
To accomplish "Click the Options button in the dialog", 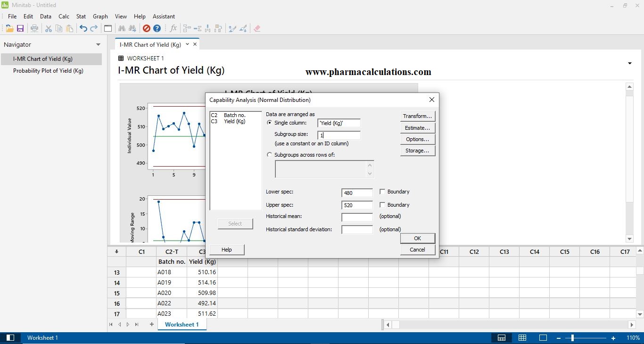I will (417, 139).
